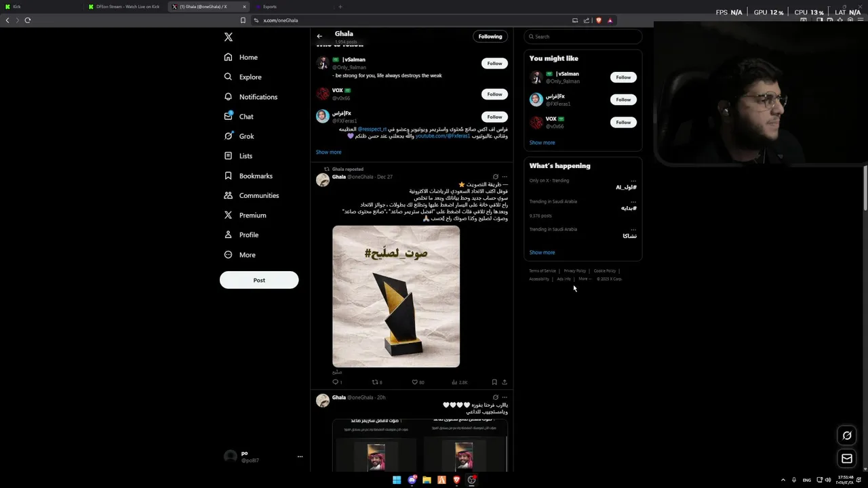Click the white Post button
Image resolution: width=868 pixels, height=488 pixels.
[259, 280]
